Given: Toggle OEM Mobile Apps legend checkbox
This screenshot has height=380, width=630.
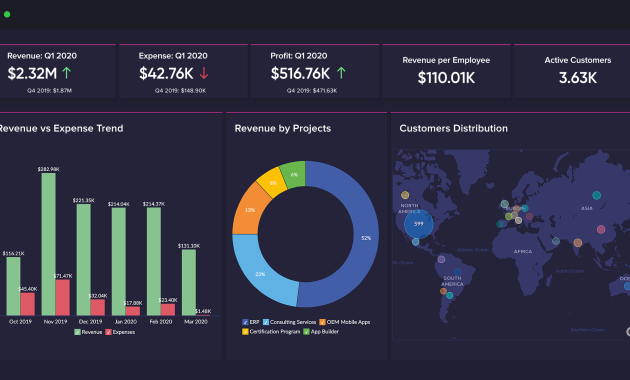Looking at the screenshot, I should click(322, 322).
